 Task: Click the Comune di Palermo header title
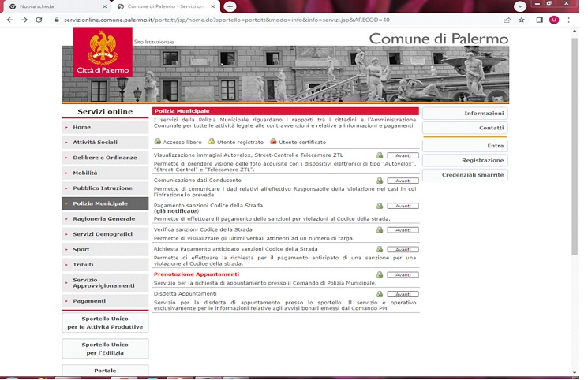click(438, 39)
